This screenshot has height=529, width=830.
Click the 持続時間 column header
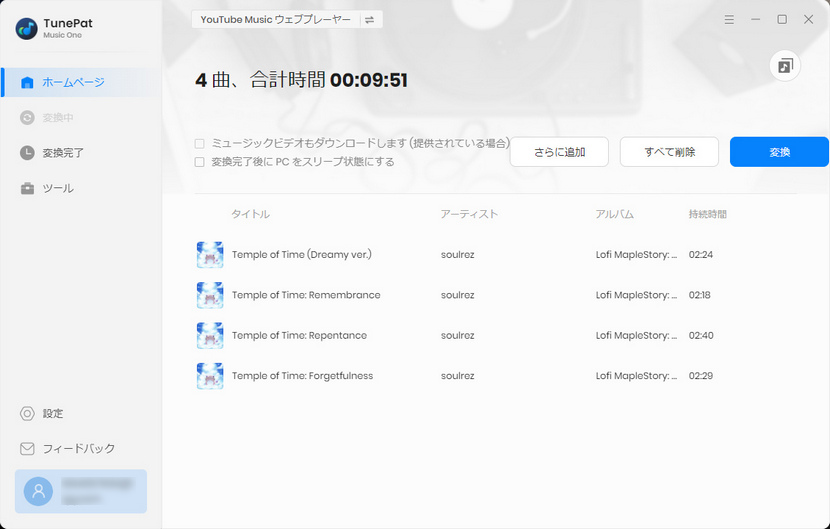[x=708, y=214]
